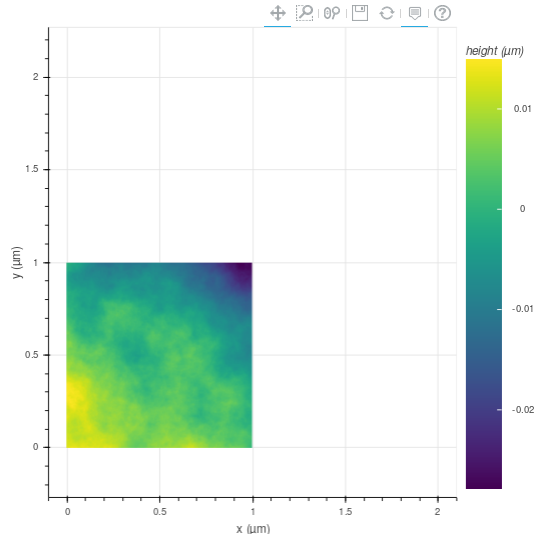Click the 1.5 tick on y axis

[32, 169]
